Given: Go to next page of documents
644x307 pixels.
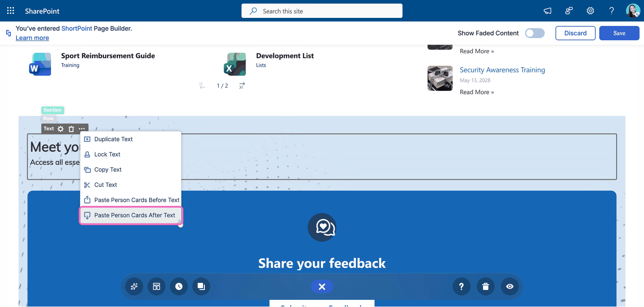Looking at the screenshot, I should click(242, 85).
